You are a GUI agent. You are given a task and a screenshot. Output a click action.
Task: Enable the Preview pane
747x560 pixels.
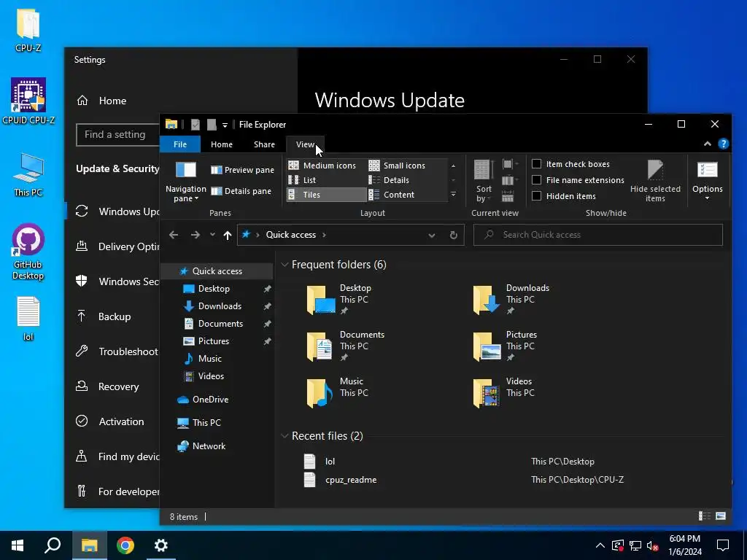242,170
